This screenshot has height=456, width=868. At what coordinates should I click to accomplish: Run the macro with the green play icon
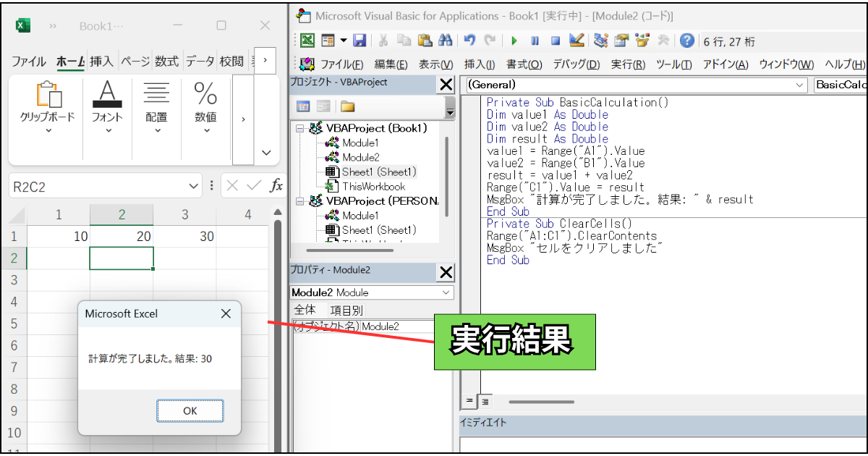point(514,41)
